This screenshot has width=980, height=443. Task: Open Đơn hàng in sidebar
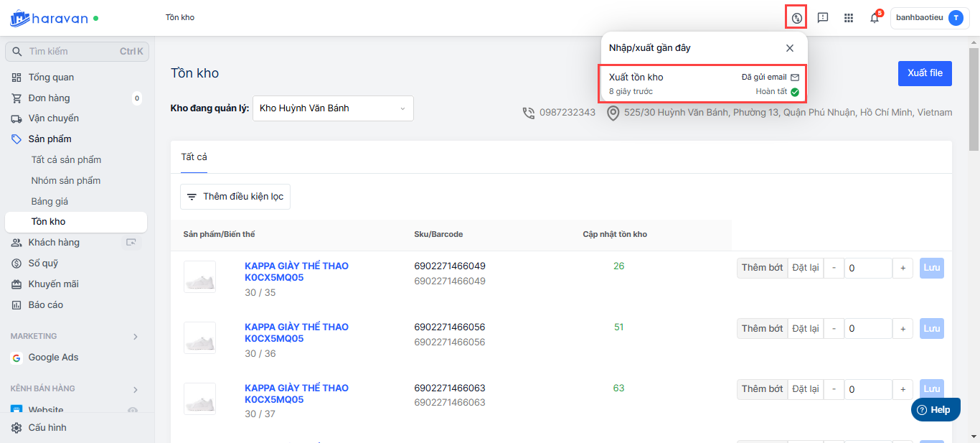tap(49, 98)
